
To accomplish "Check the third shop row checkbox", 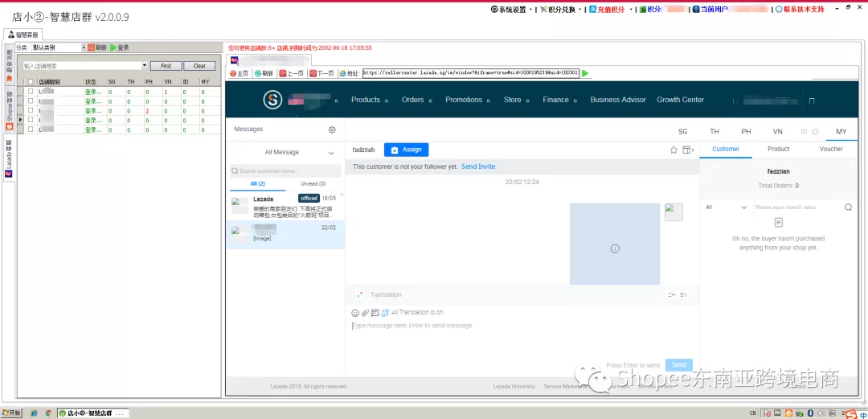I will point(31,110).
